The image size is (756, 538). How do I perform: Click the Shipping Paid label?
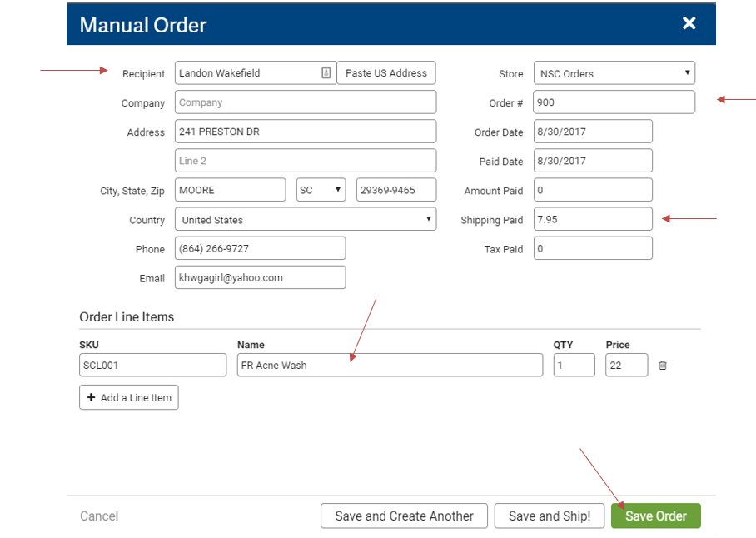point(492,221)
